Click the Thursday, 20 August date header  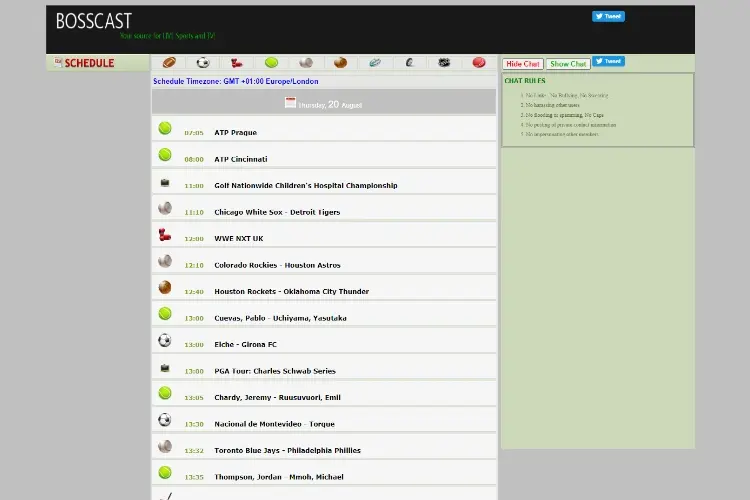tap(324, 102)
